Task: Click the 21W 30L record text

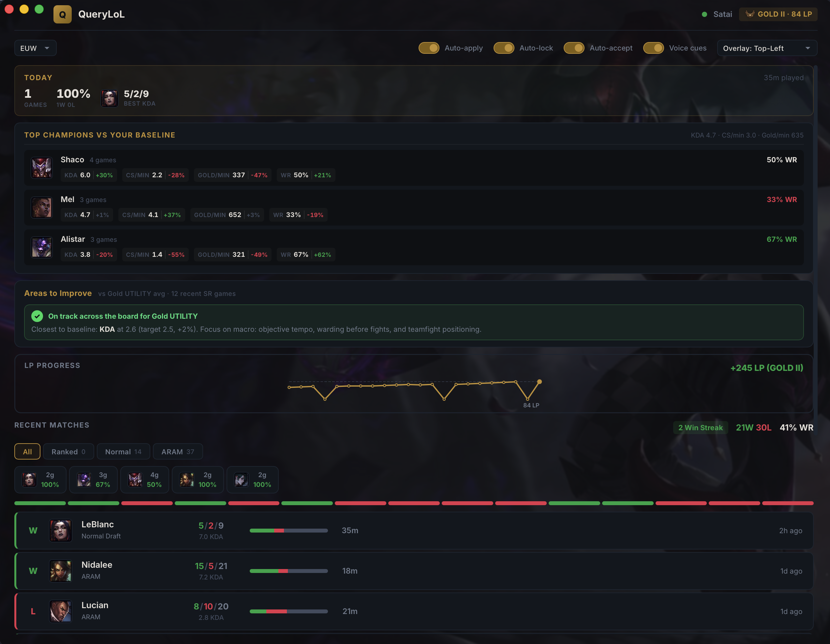Action: coord(754,428)
